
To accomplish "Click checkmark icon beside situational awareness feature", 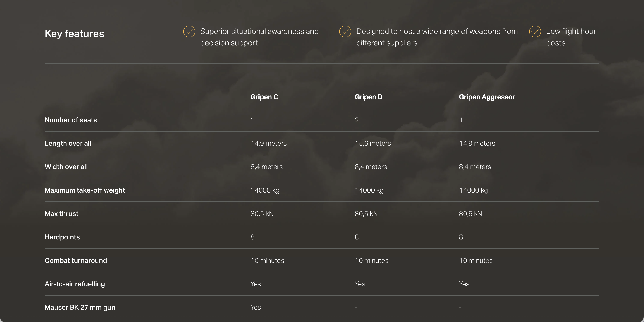I will [189, 32].
